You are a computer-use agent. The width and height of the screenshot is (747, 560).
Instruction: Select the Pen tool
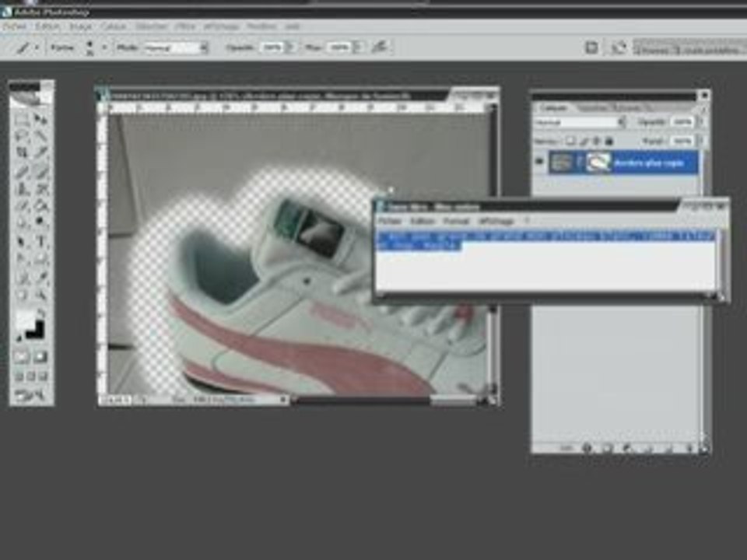(22, 259)
